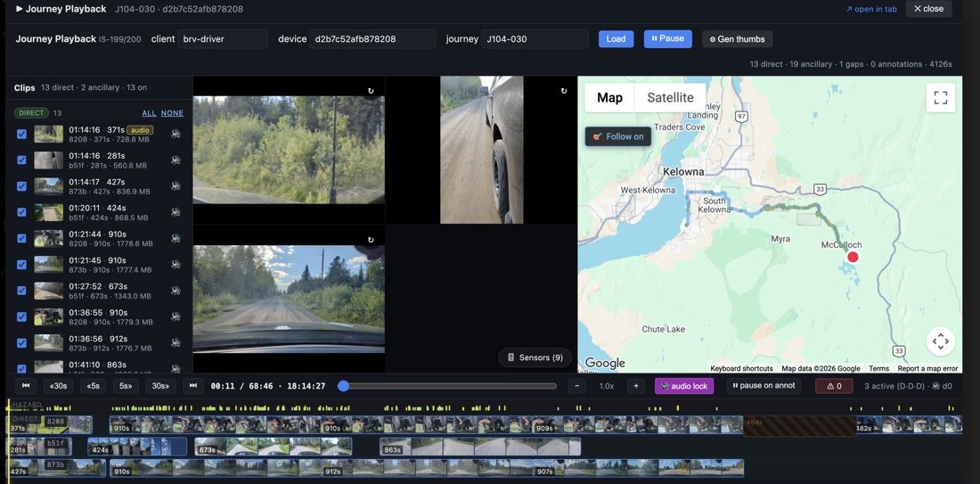Switch to Map view
980x484 pixels.
pos(609,97)
